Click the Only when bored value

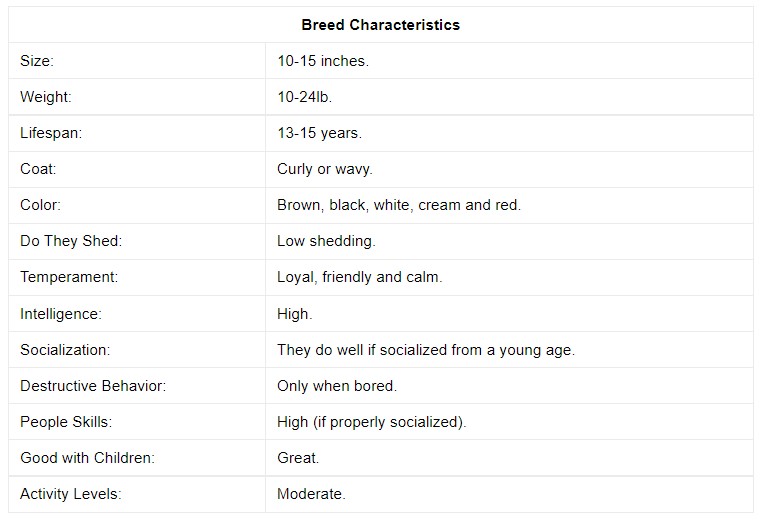coord(337,386)
